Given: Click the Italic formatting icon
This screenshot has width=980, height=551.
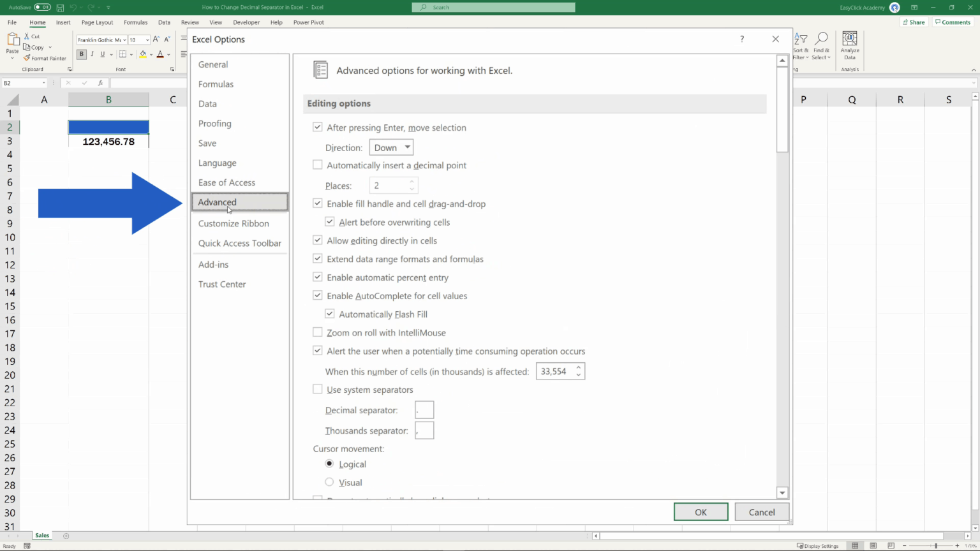Looking at the screenshot, I should pos(91,54).
